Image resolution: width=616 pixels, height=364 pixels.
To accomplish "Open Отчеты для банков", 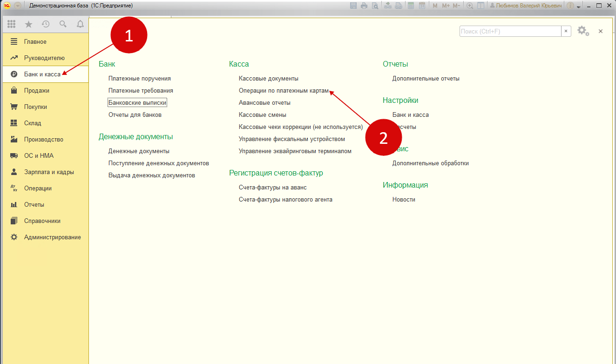I will click(x=135, y=115).
